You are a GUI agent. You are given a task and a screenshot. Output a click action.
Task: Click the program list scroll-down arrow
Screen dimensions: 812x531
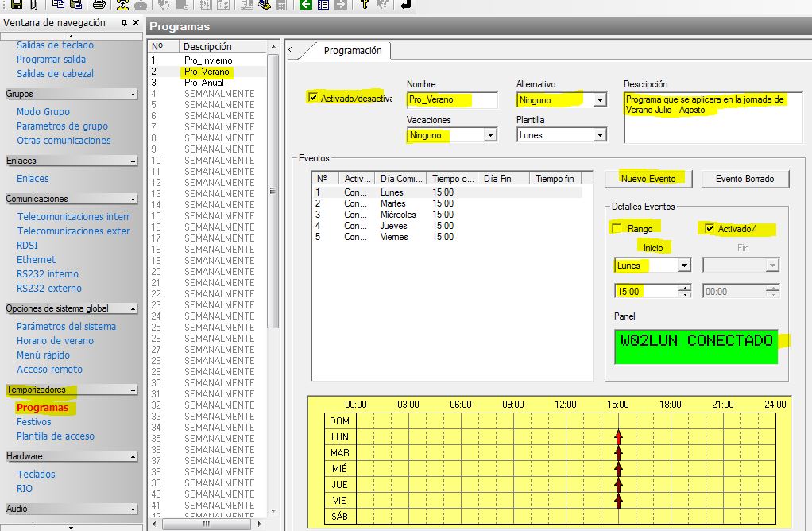[273, 511]
